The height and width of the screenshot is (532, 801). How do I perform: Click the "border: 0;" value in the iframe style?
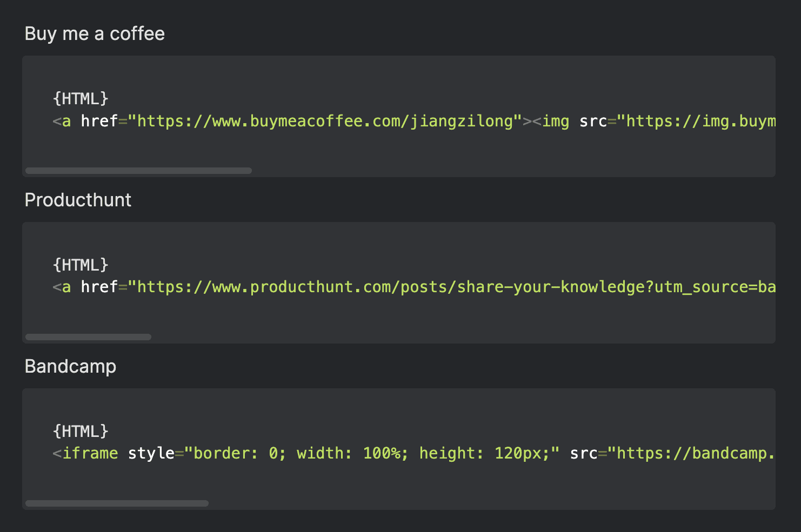point(240,453)
